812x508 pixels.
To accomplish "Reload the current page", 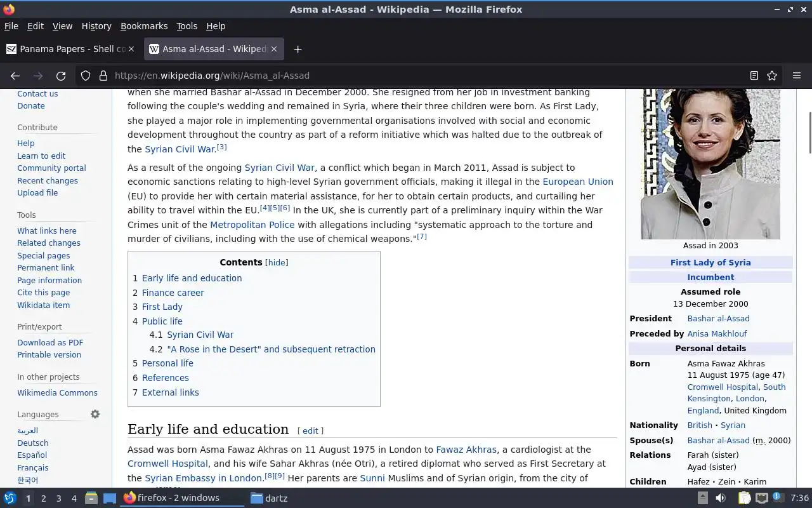I will 61,76.
